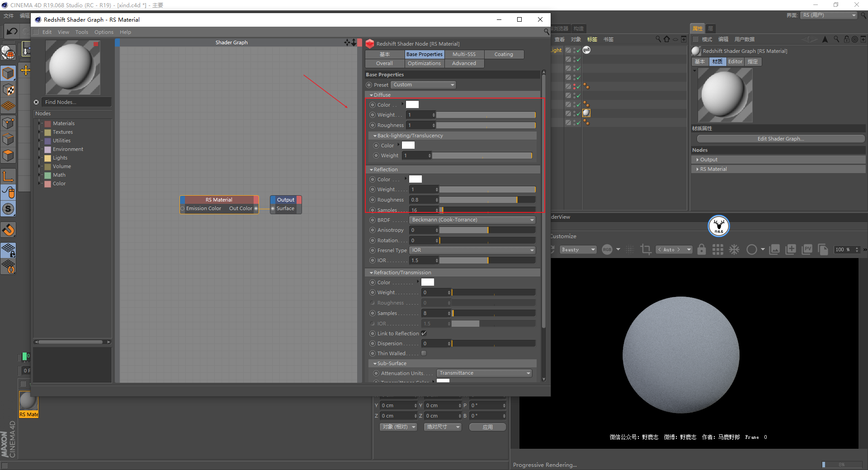This screenshot has height=470, width=868.
Task: Click the save image icon in RenderView
Action: click(774, 249)
